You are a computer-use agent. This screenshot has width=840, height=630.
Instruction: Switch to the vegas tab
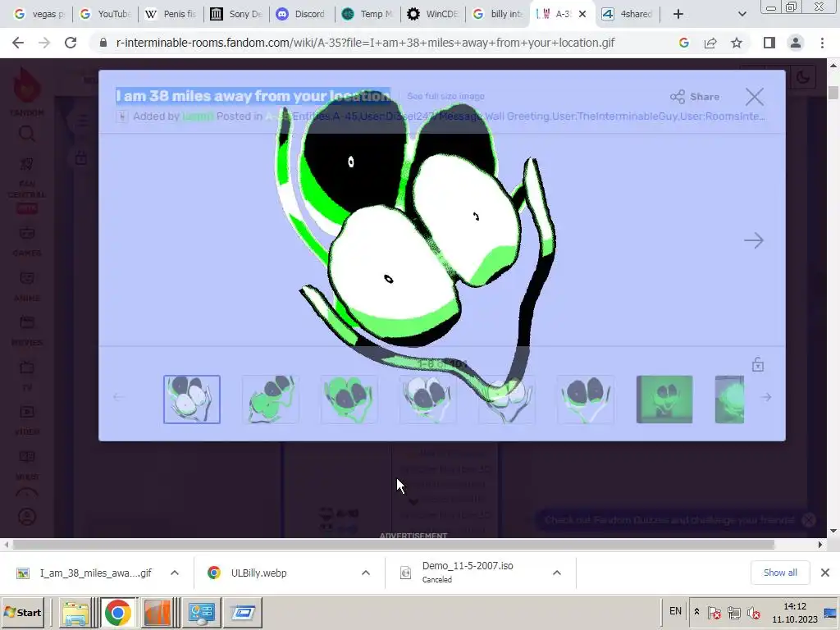coord(39,14)
